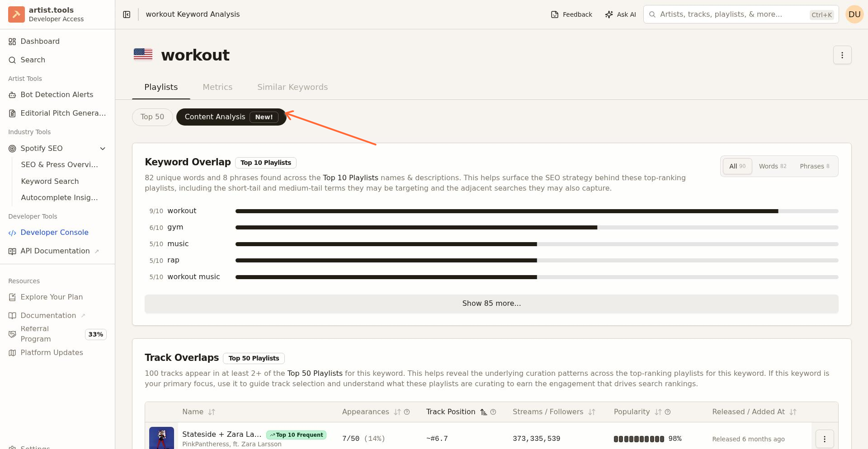Image resolution: width=868 pixels, height=449 pixels.
Task: Open Stateside track row actions menu
Action: pos(824,439)
